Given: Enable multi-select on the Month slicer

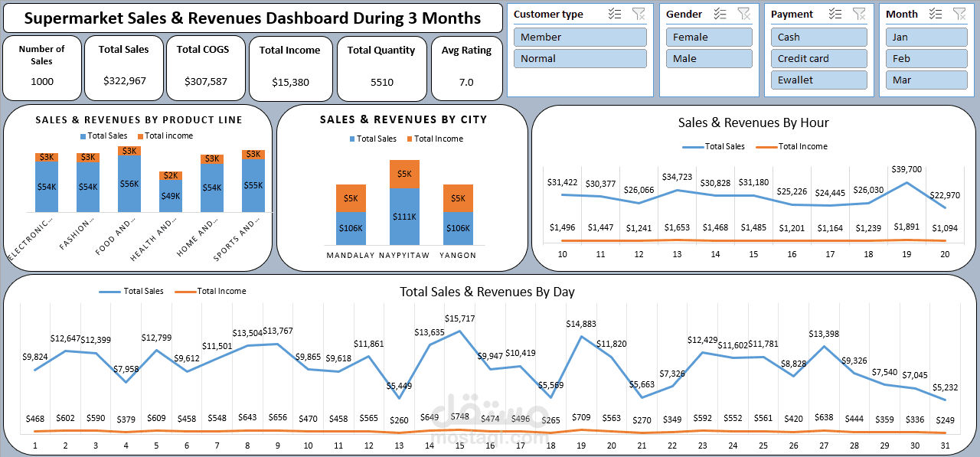Looking at the screenshot, I should (935, 13).
